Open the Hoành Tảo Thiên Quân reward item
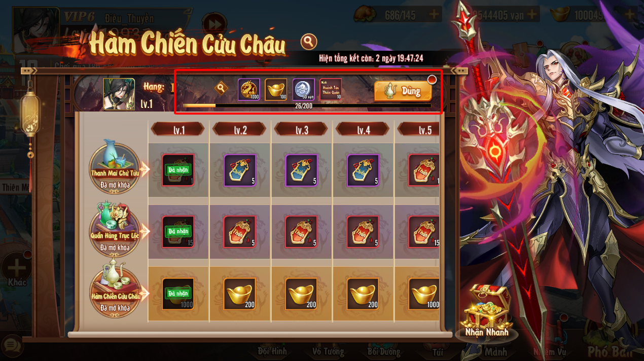The image size is (644, 361). point(331,89)
